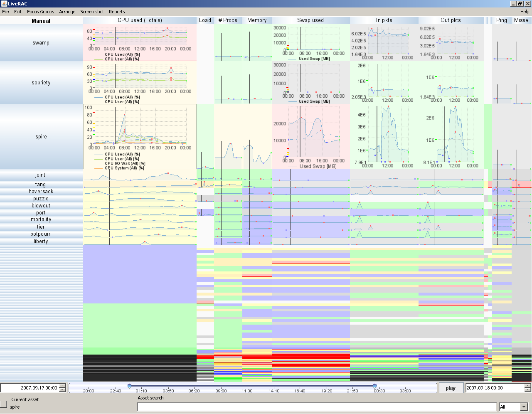
Task: Select the swamp row label
Action: [41, 42]
